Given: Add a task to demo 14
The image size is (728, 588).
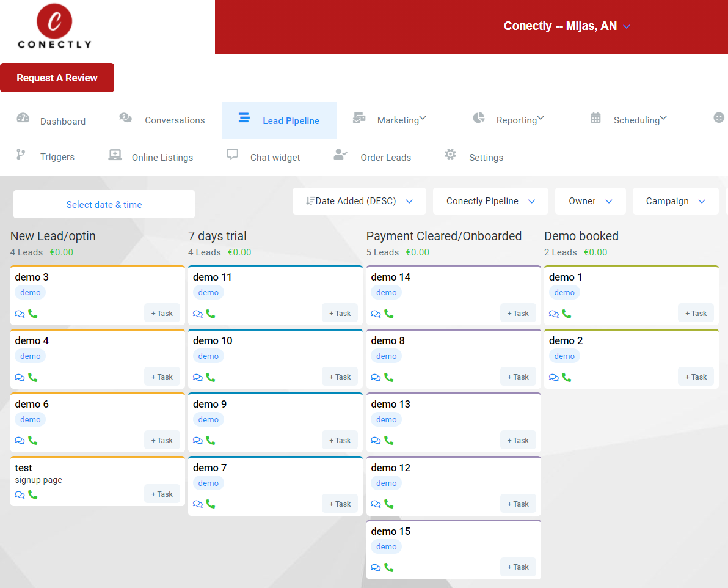Looking at the screenshot, I should (x=518, y=314).
